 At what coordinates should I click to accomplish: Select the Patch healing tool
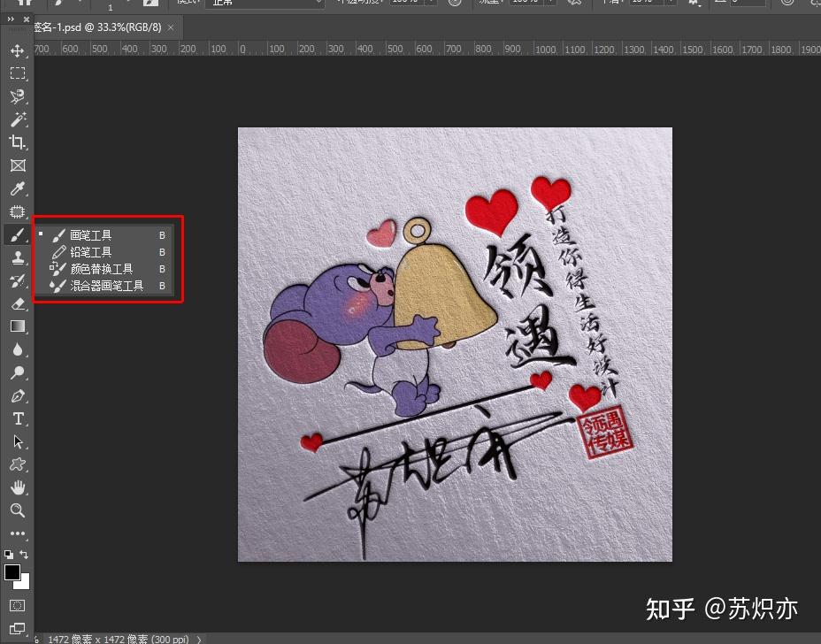point(18,211)
